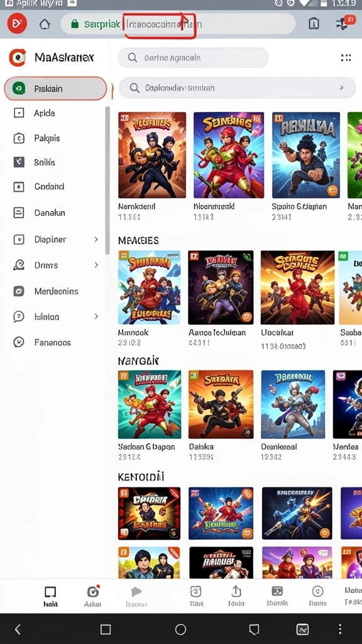
Task: Open the Sipano S tilapien game thumbnail
Action: [x=306, y=155]
